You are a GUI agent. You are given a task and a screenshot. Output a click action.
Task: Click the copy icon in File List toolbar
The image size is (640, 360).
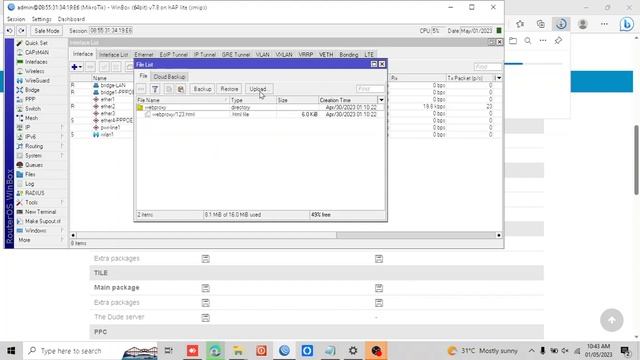169,89
